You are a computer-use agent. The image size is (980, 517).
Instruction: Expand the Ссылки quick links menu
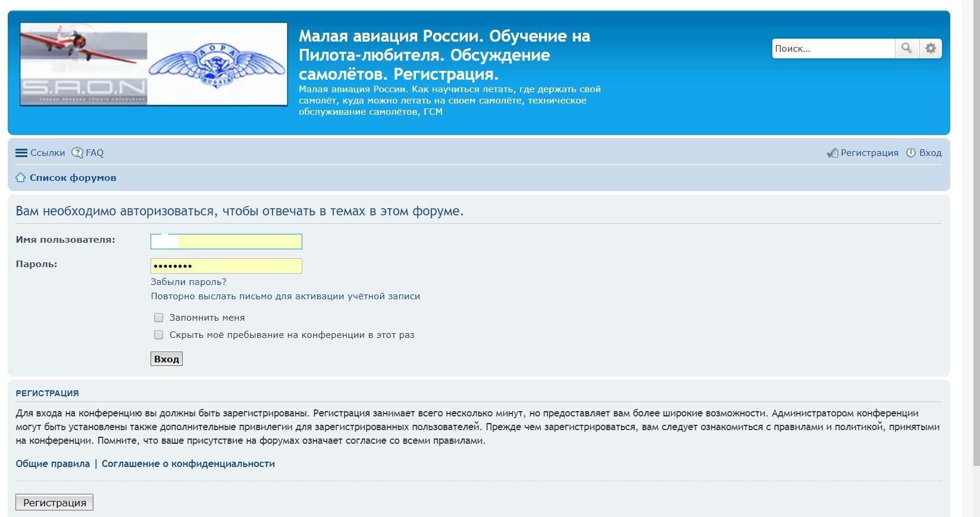[48, 153]
